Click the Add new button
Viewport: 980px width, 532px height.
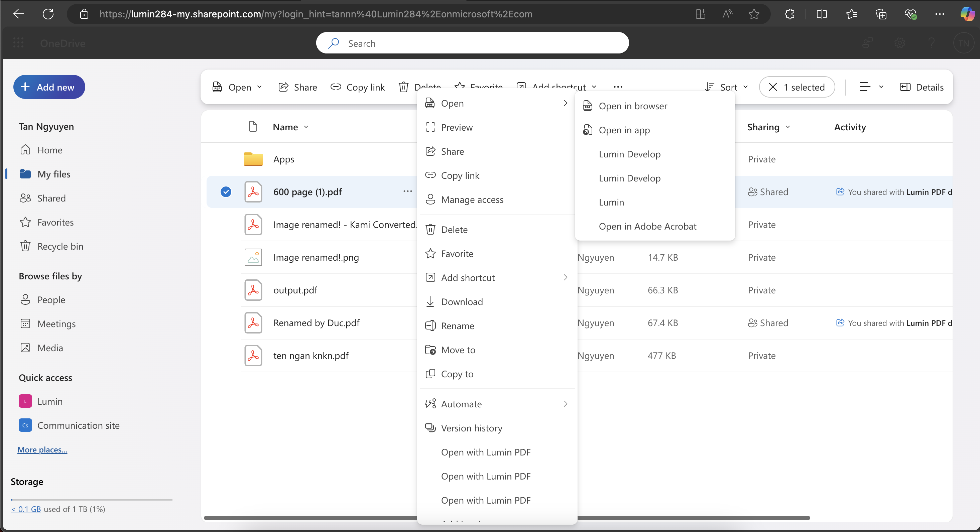(49, 87)
